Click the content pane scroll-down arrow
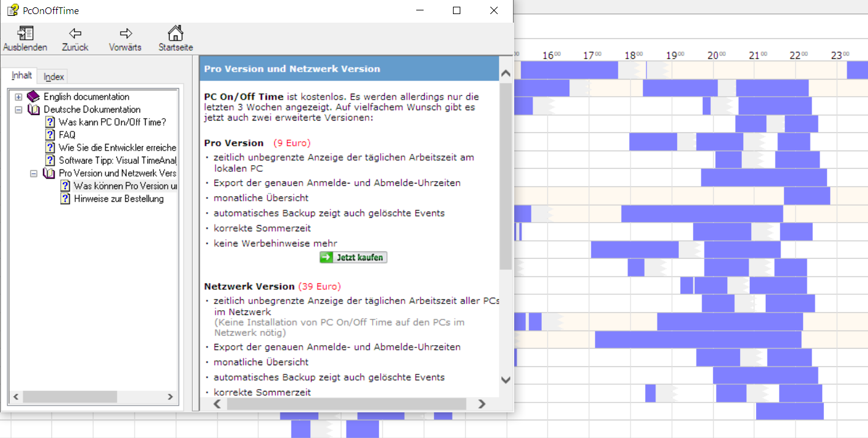 pos(506,380)
